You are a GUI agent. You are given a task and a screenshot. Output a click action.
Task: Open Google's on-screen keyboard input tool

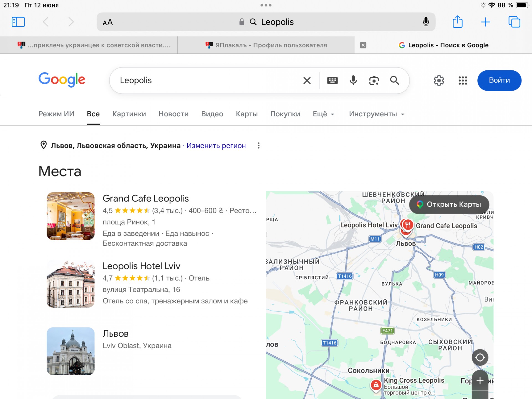click(332, 80)
